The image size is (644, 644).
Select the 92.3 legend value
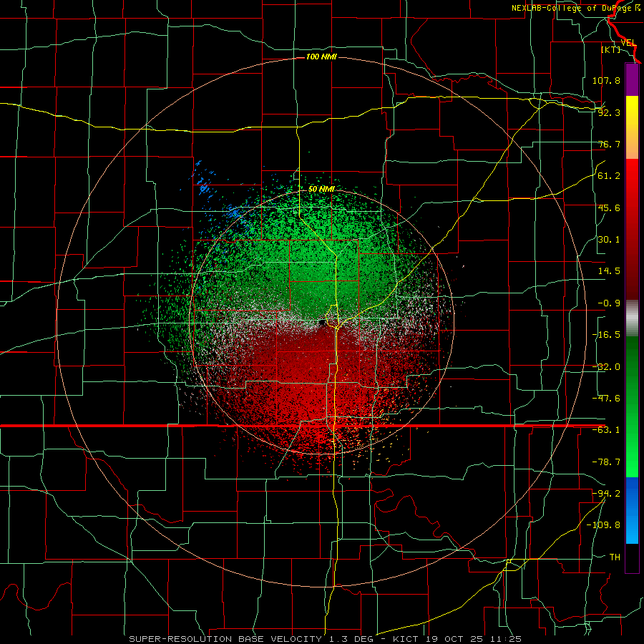pyautogui.click(x=609, y=112)
